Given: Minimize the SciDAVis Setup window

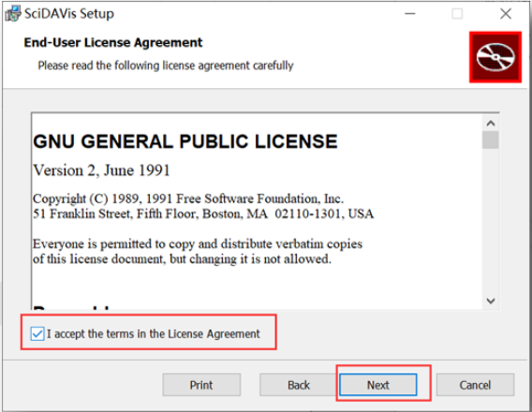Looking at the screenshot, I should click(410, 13).
